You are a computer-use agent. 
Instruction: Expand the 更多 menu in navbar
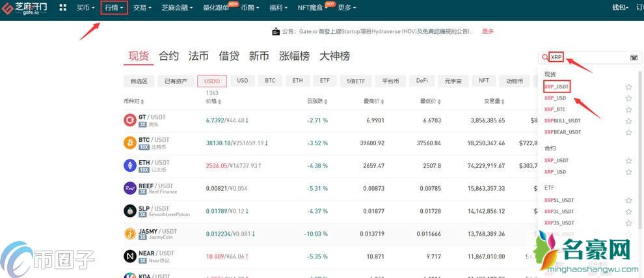347,7
